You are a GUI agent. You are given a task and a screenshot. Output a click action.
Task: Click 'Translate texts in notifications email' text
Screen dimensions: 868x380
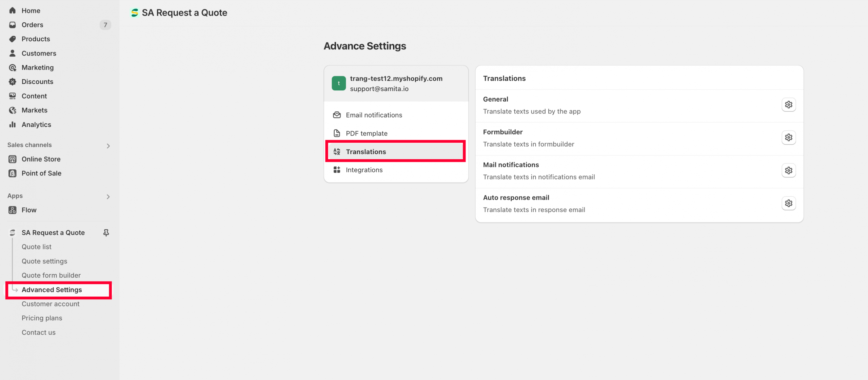539,177
